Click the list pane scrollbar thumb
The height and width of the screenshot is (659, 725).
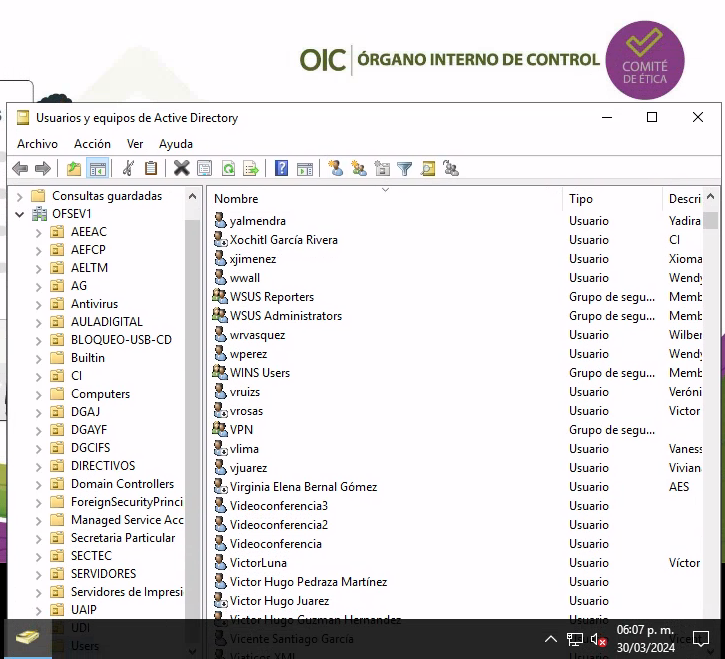711,220
